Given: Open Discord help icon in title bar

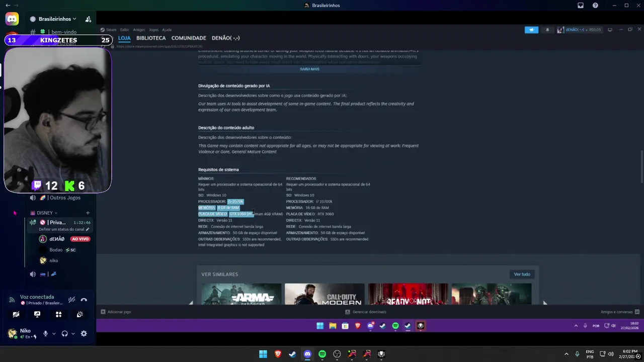Looking at the screenshot, I should 595,6.
